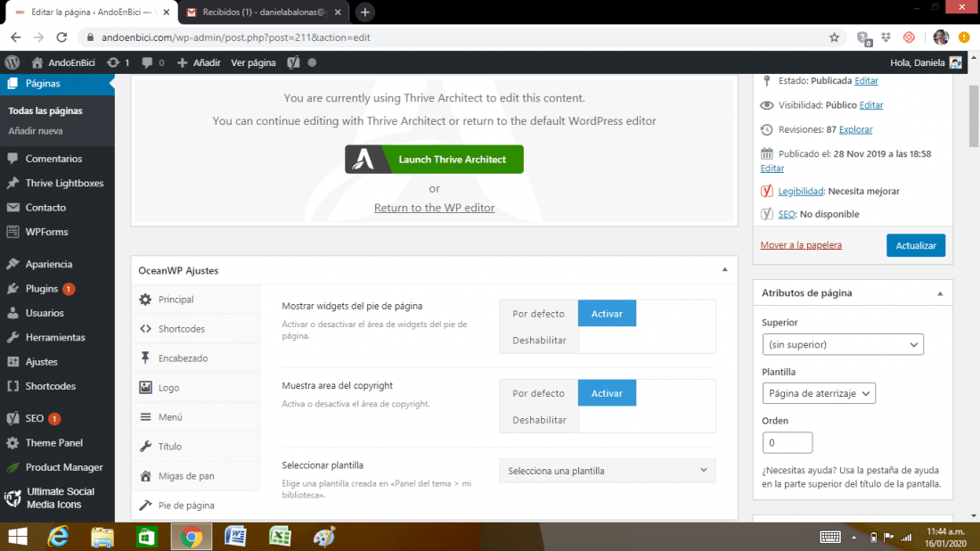
Task: Open Word from the taskbar
Action: click(x=235, y=537)
